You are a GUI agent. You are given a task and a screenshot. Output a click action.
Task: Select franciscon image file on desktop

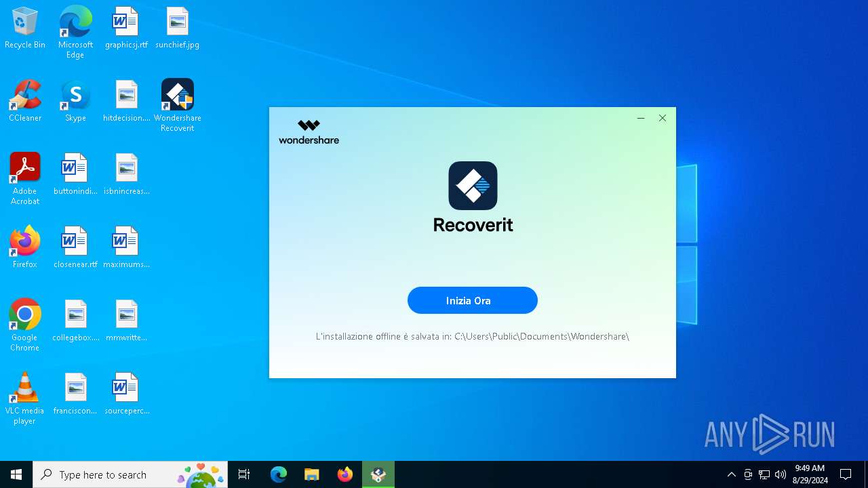pos(75,394)
